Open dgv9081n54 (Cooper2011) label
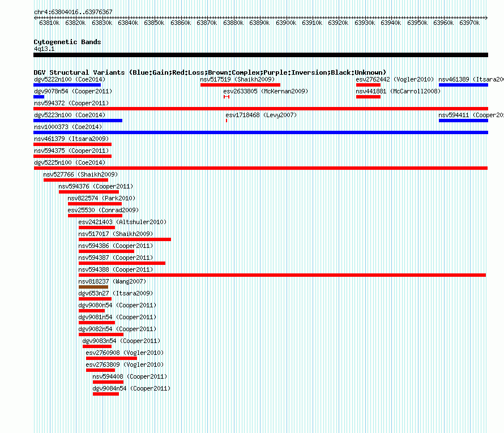 pyautogui.click(x=117, y=317)
